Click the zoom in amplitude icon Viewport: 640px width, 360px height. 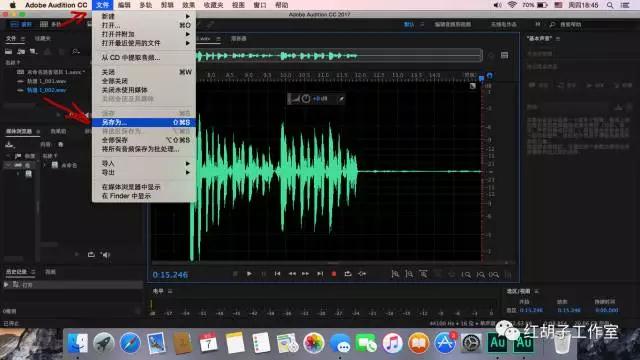(395, 275)
